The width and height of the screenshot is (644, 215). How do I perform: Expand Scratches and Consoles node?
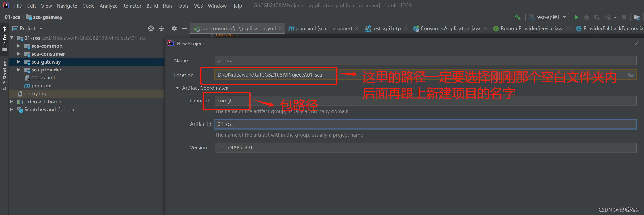pyautogui.click(x=11, y=109)
